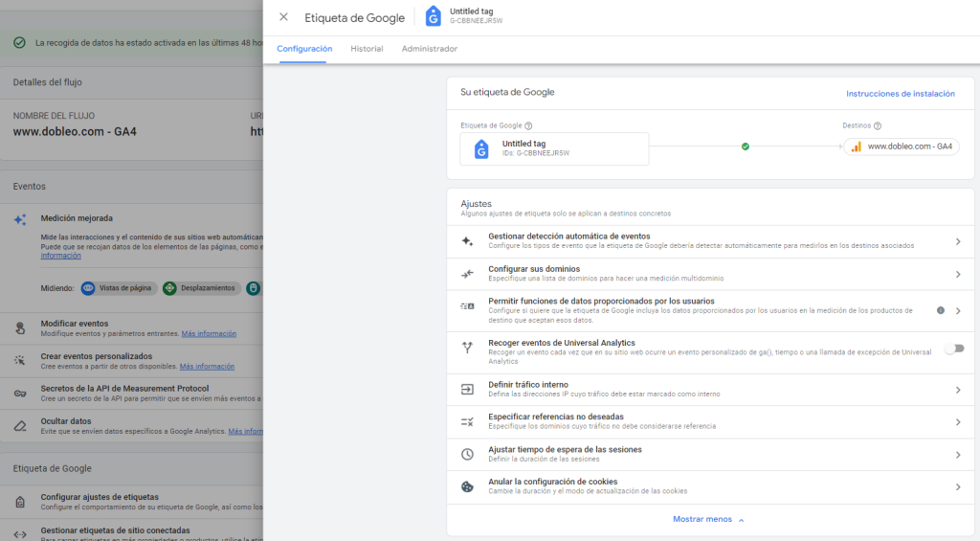Click sparkle icon for automatic event detection

click(x=467, y=241)
